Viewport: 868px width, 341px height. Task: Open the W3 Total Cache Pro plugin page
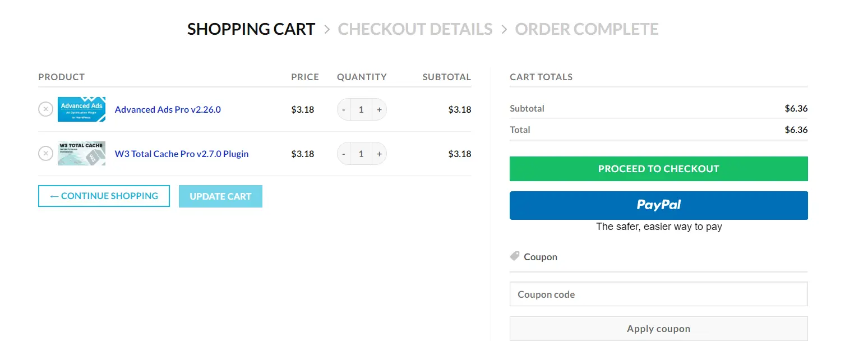click(182, 153)
